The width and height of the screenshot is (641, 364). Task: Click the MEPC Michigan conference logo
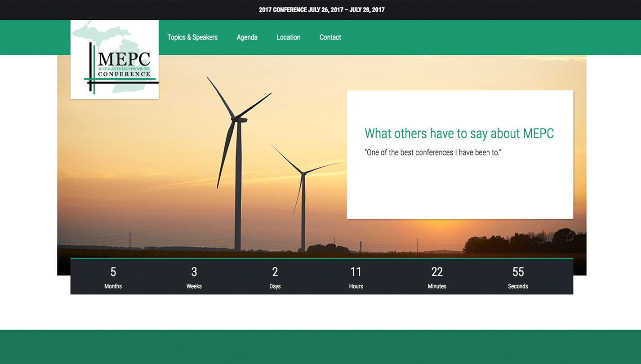[x=115, y=59]
